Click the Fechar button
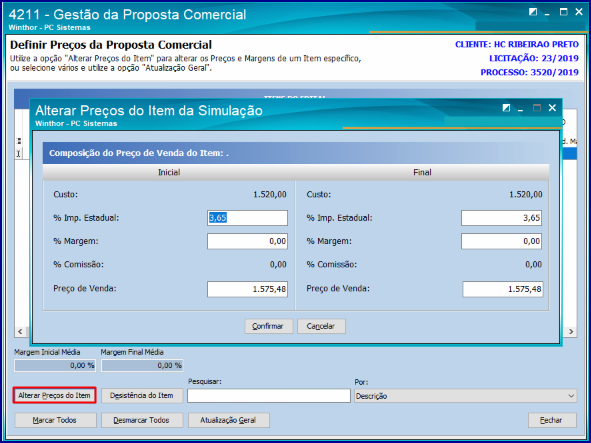Viewport: 591px width, 443px height. pos(552,420)
